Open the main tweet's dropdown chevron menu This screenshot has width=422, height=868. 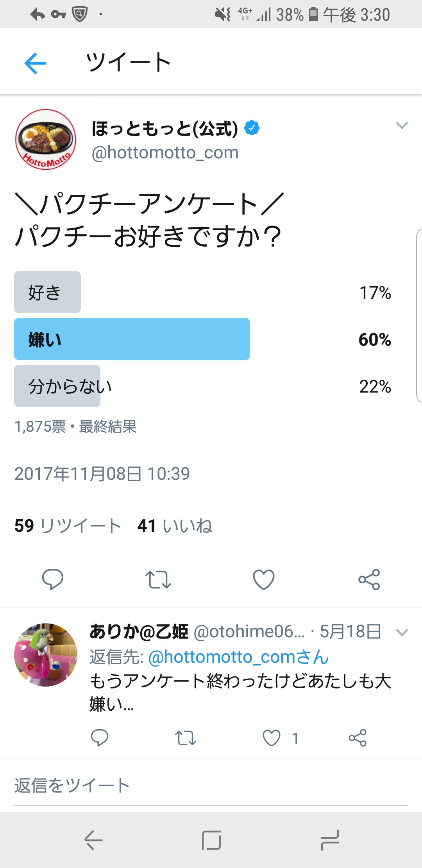click(402, 126)
